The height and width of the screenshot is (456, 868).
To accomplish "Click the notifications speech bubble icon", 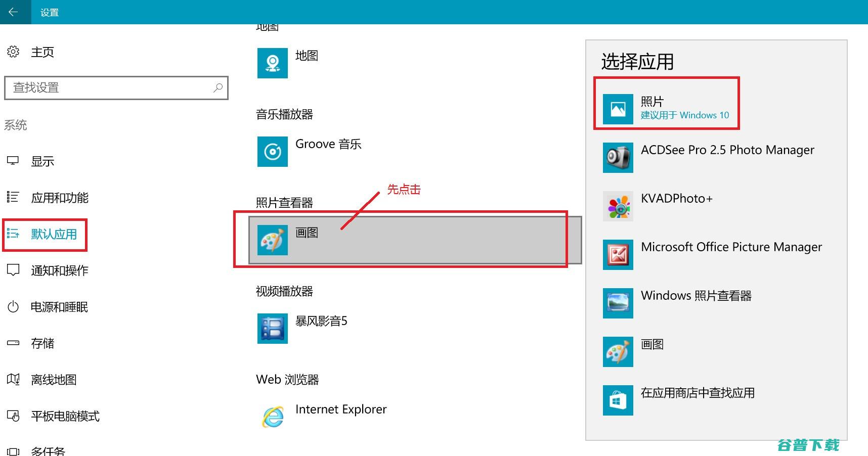I will (13, 270).
